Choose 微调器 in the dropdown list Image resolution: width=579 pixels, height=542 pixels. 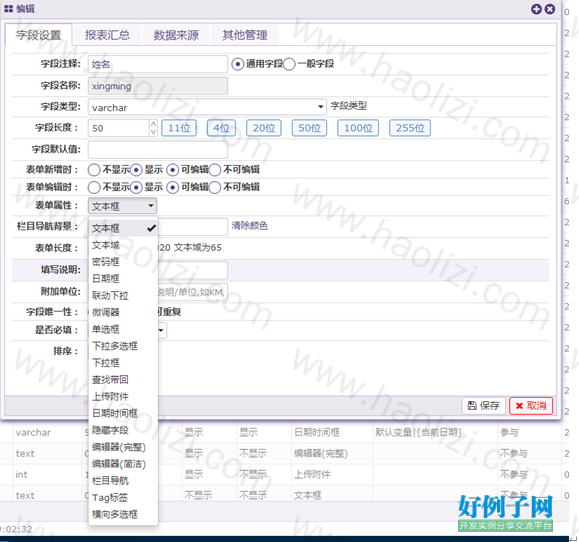pos(123,312)
